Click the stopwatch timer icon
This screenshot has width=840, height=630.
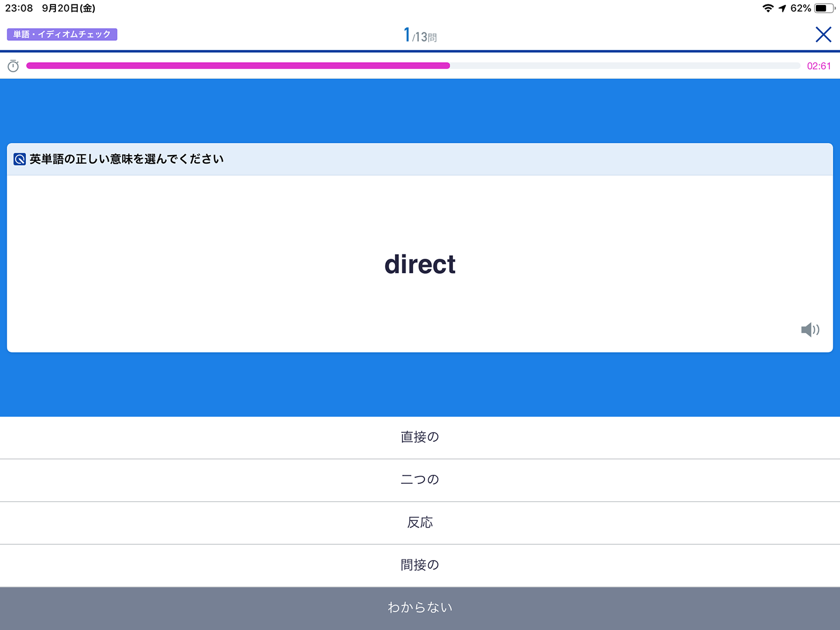(13, 66)
